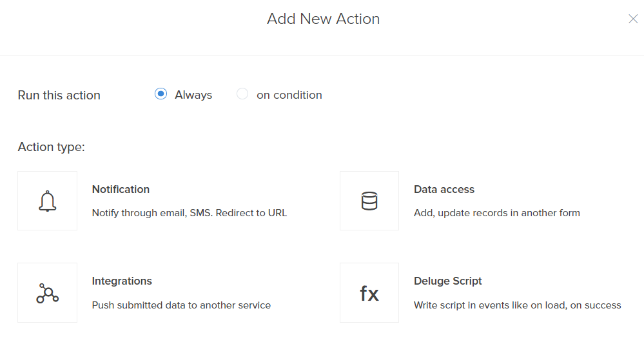Select the Data access database icon
This screenshot has height=344, width=644.
pyautogui.click(x=369, y=201)
